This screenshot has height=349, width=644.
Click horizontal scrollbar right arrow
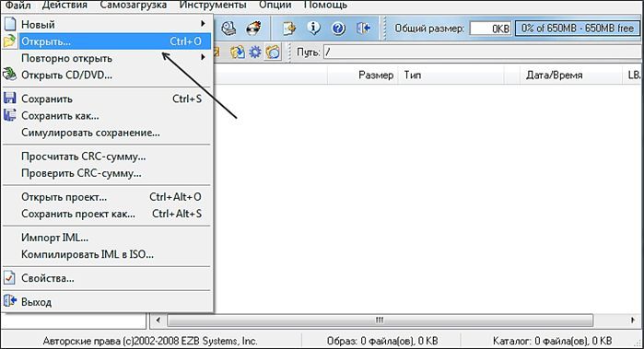[633, 320]
